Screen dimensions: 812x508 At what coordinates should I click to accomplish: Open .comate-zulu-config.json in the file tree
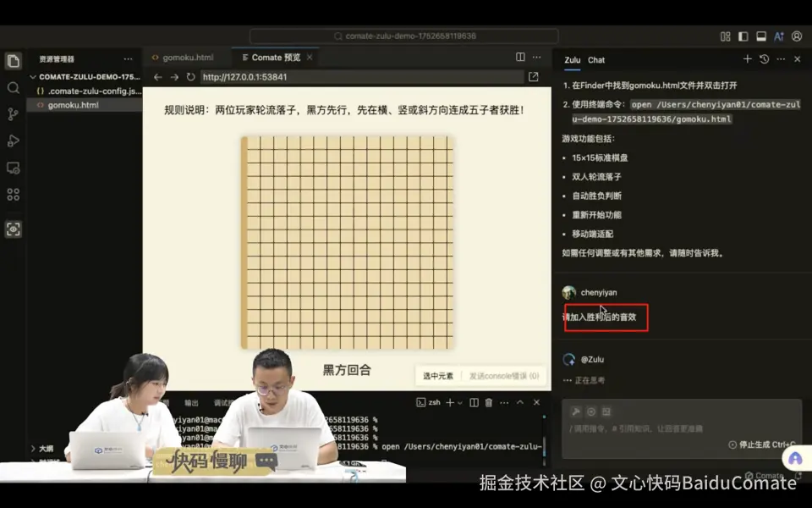[x=85, y=91]
